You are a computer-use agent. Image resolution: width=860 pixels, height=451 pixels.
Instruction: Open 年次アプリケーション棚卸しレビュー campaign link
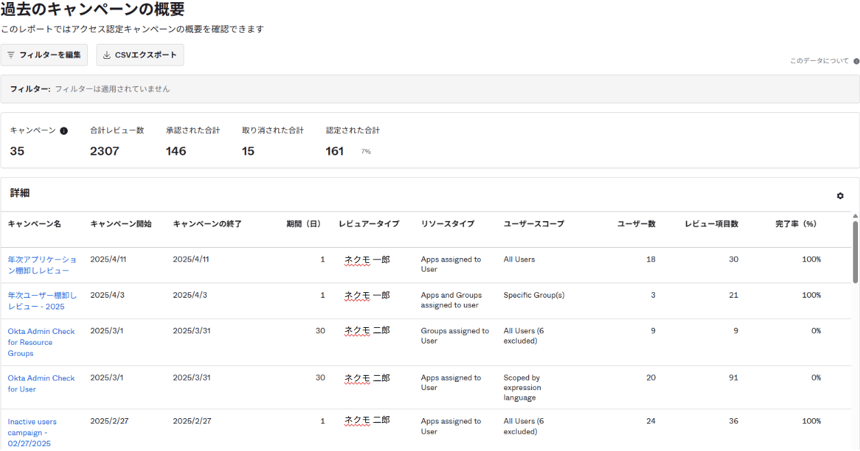click(42, 265)
